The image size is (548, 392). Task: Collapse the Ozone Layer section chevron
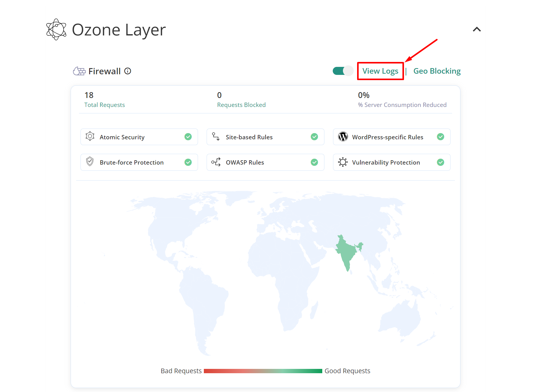pyautogui.click(x=477, y=29)
